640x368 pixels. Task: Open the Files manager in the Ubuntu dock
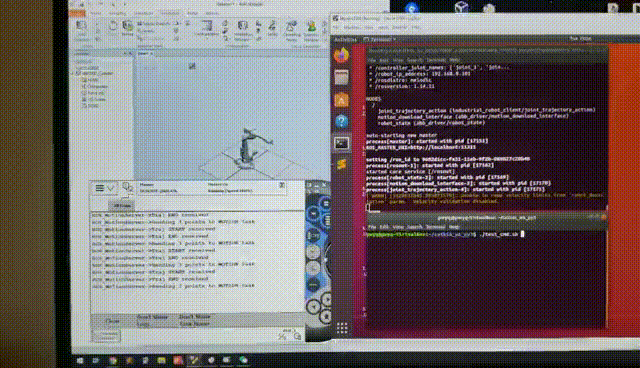[x=341, y=77]
